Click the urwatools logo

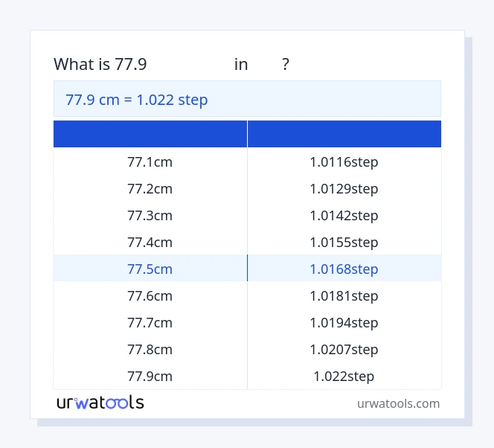click(x=100, y=403)
